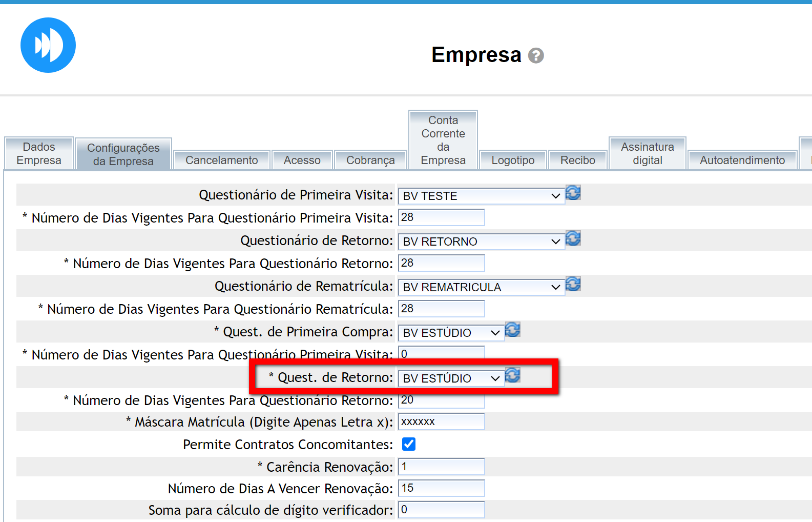Refresh the Quest. de Primeira Compra list
Screen dimensions: 812x522
tap(512, 330)
